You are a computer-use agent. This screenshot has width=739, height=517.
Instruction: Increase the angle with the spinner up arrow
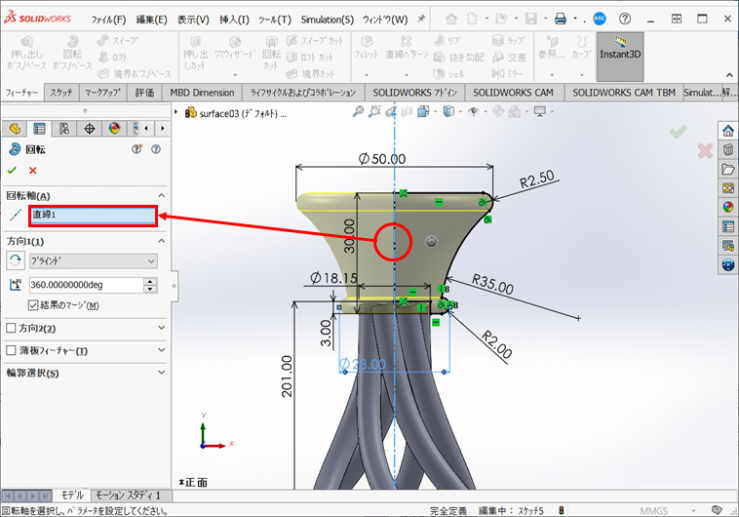coord(150,281)
